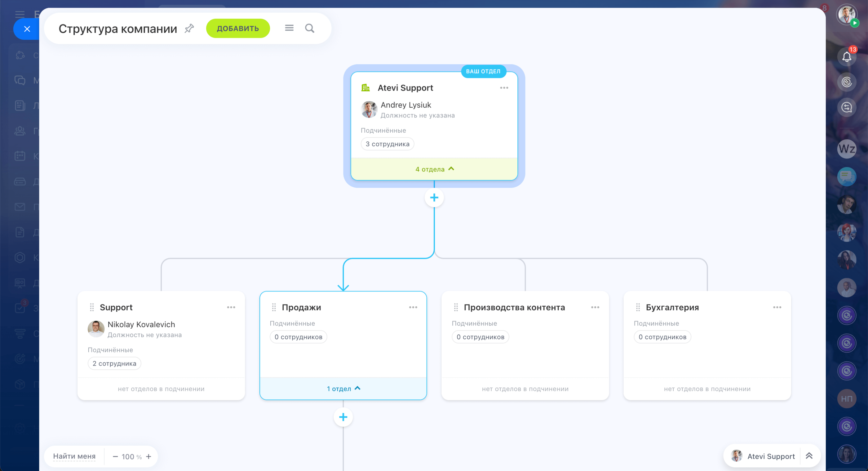Open the НП contact in right panel
The width and height of the screenshot is (868, 471).
point(847,399)
